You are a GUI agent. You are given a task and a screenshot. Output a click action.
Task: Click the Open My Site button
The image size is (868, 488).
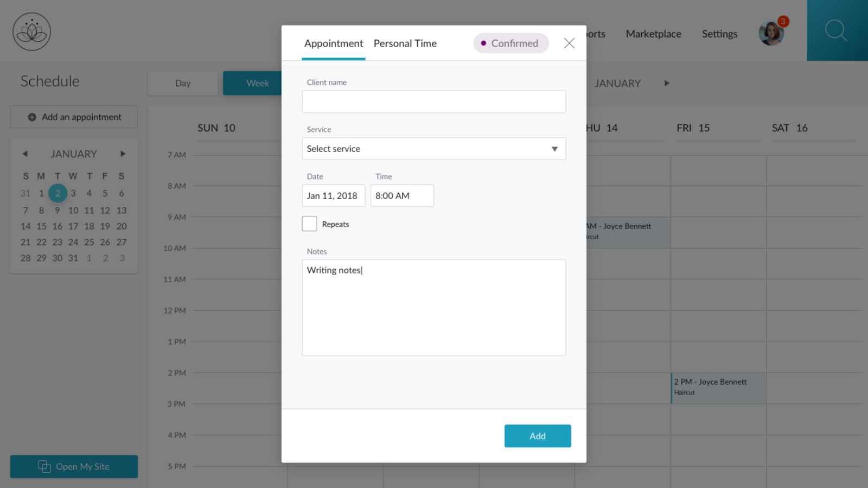coord(74,466)
